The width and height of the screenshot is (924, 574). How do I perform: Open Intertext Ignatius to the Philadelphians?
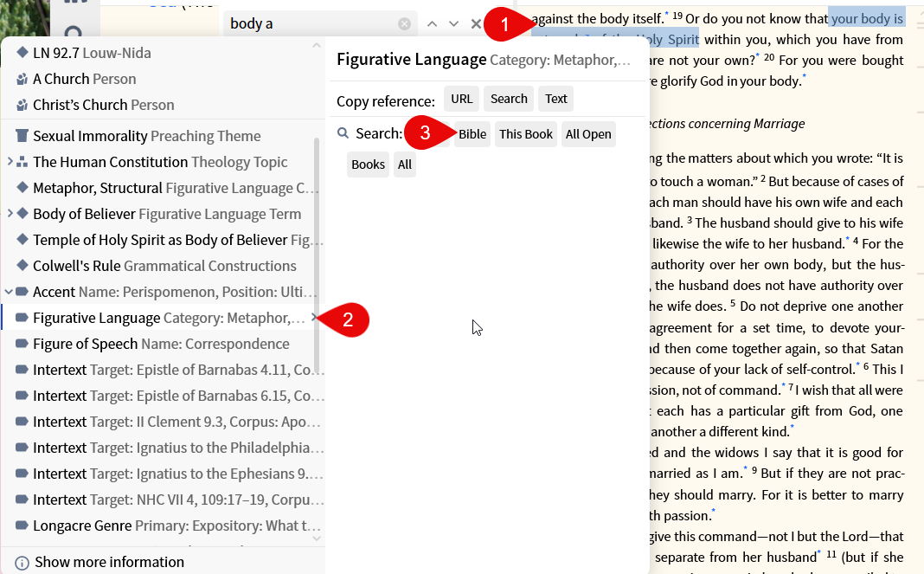pyautogui.click(x=163, y=447)
